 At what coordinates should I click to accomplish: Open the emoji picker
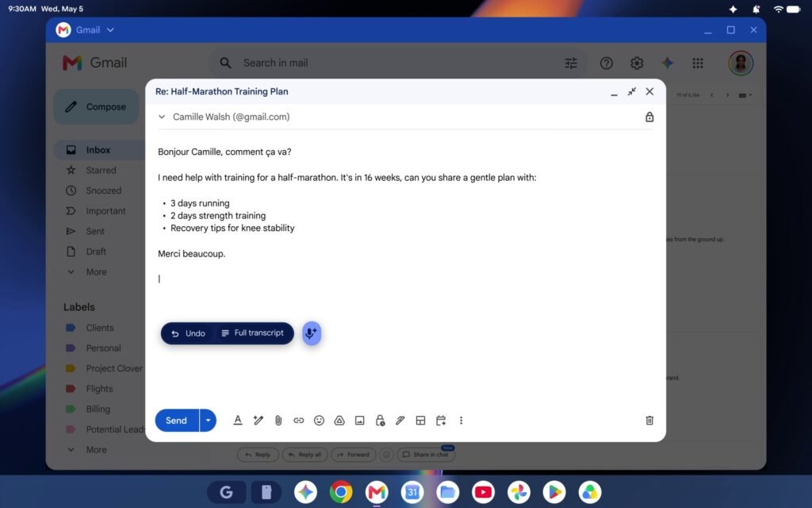pos(319,421)
